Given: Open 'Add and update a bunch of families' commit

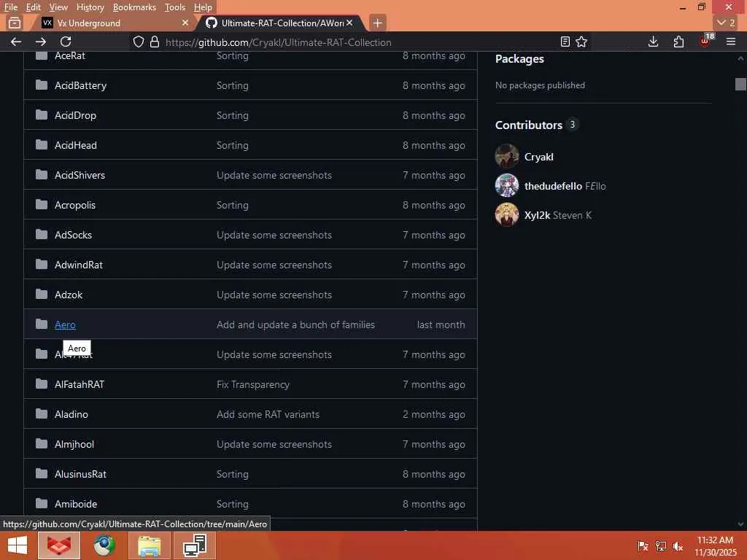Looking at the screenshot, I should [295, 324].
